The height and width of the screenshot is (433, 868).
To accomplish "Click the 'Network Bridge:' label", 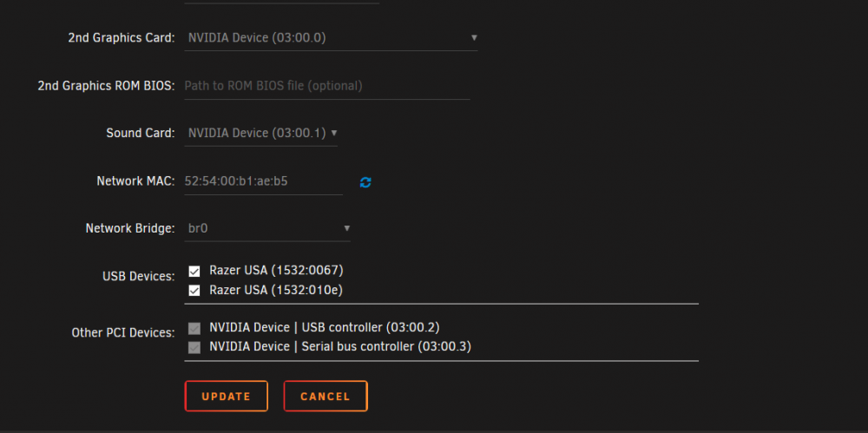I will (x=130, y=228).
